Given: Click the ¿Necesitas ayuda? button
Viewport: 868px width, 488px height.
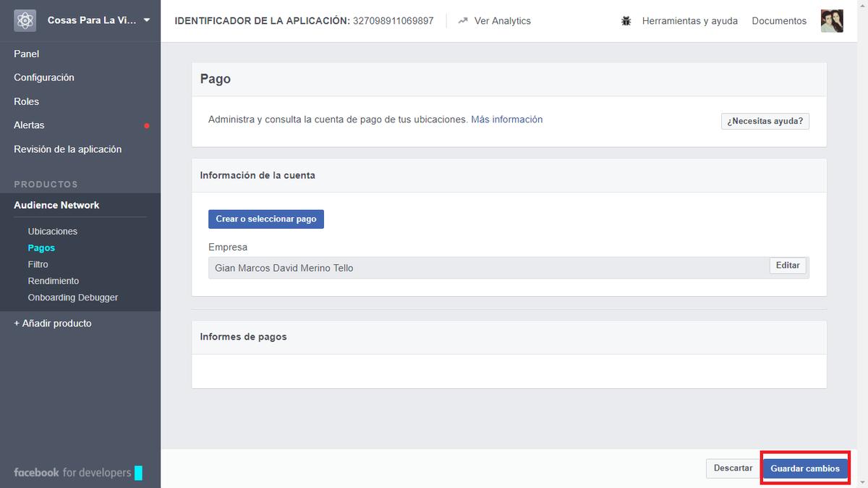Looking at the screenshot, I should [765, 121].
